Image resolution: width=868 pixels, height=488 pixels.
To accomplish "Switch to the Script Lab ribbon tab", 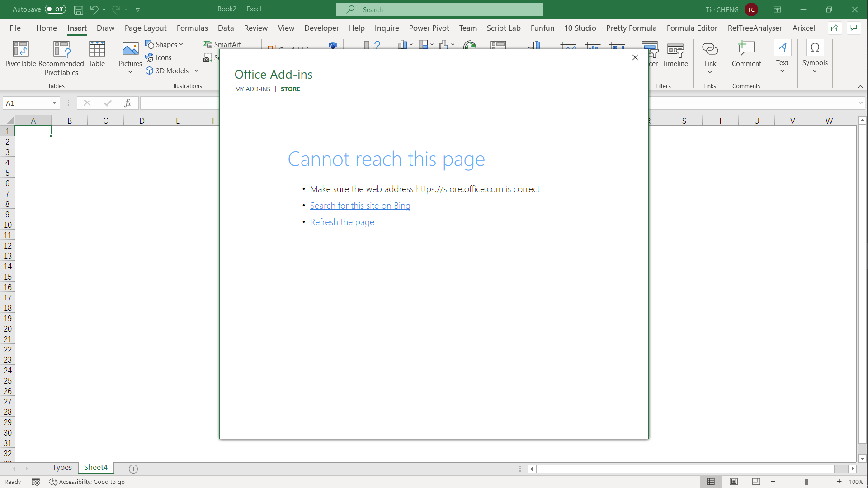I will click(504, 28).
